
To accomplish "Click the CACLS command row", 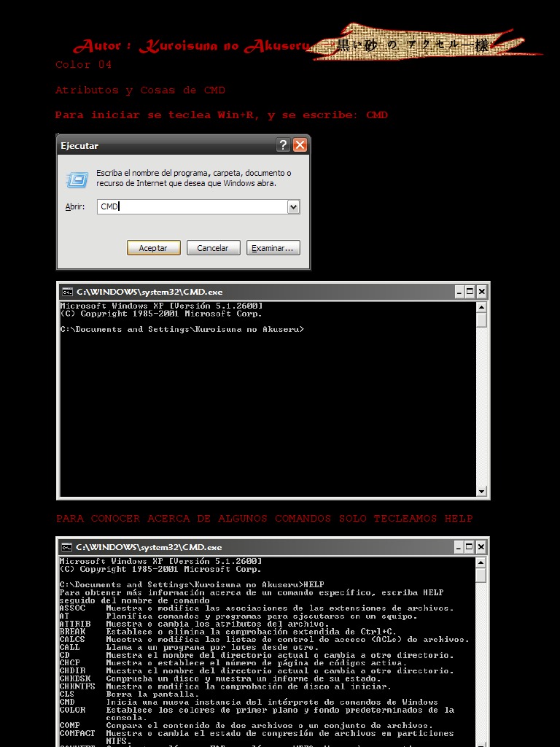I will pyautogui.click(x=264, y=639).
